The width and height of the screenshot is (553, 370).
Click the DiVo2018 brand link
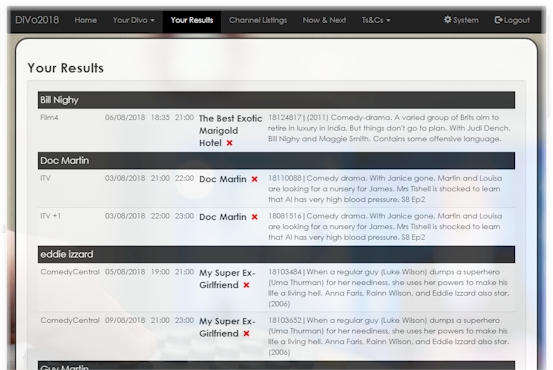[37, 20]
